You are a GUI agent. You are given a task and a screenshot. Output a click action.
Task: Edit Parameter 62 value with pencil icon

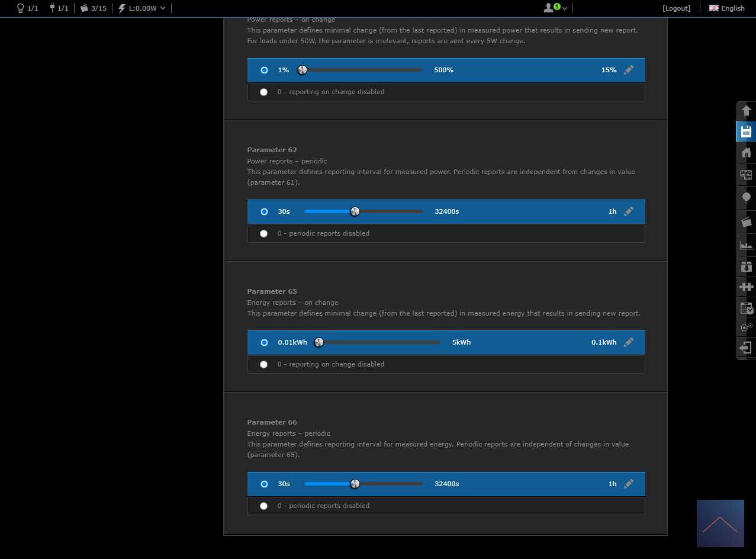(x=629, y=211)
